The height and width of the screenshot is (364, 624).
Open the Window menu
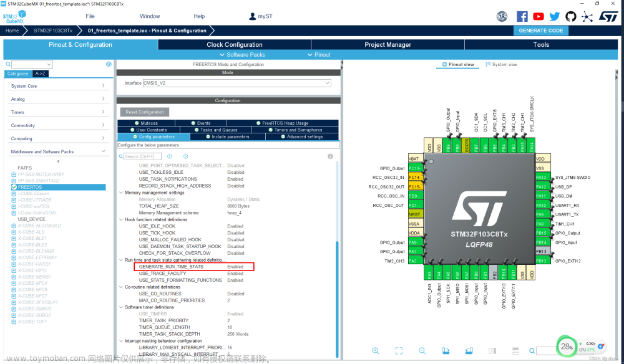tap(150, 16)
